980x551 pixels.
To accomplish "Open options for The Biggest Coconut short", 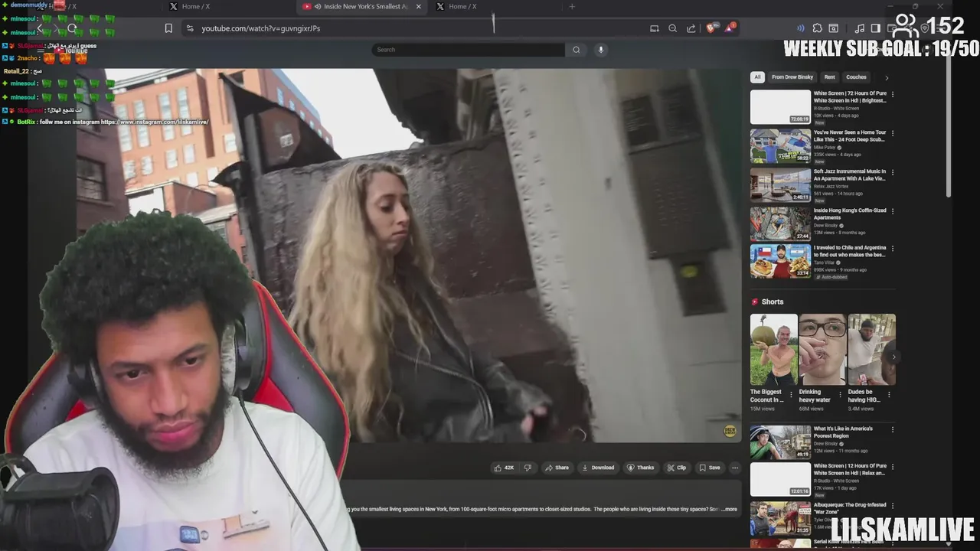I will pyautogui.click(x=791, y=395).
